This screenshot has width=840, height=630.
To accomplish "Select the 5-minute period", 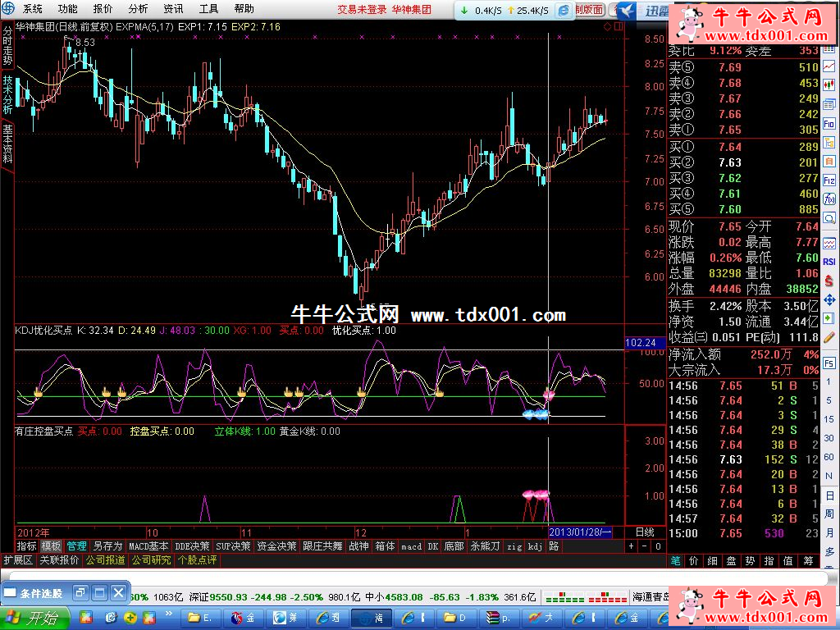I will 829,400.
